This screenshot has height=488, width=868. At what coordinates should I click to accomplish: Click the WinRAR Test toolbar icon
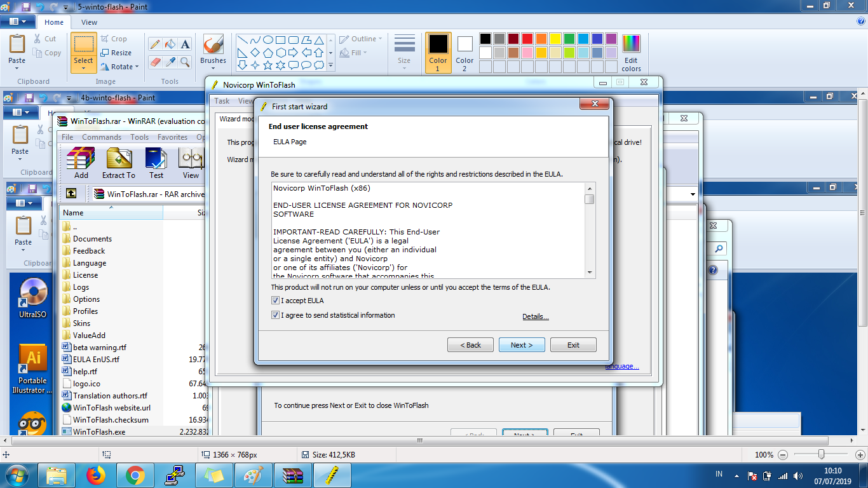point(156,163)
